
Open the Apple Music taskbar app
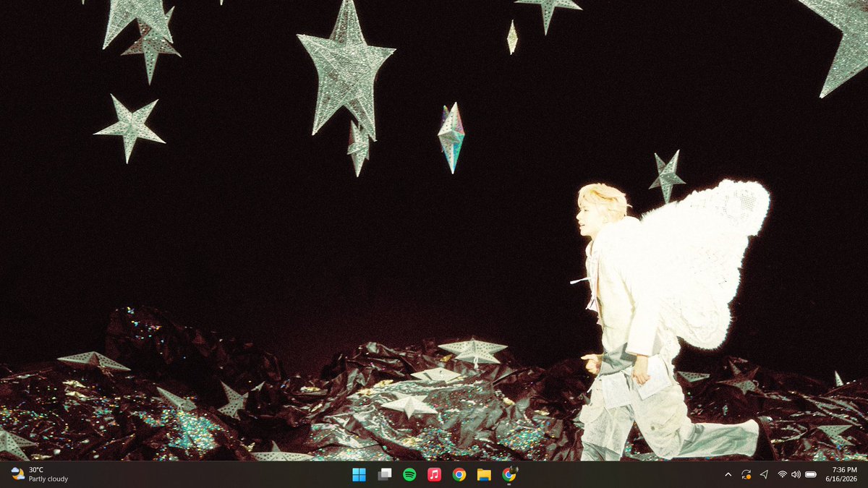(434, 474)
